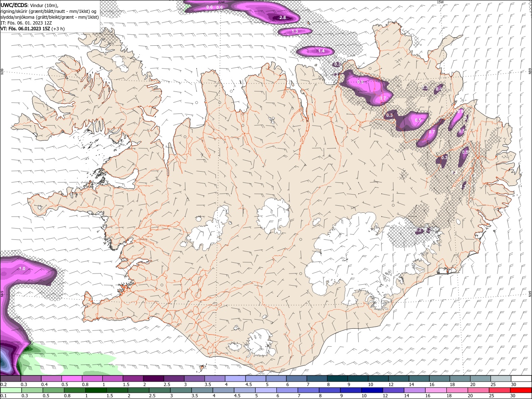532x399 pixels.
Task: Select the 6–7 slate blue snow swatch
Action: click(x=297, y=379)
